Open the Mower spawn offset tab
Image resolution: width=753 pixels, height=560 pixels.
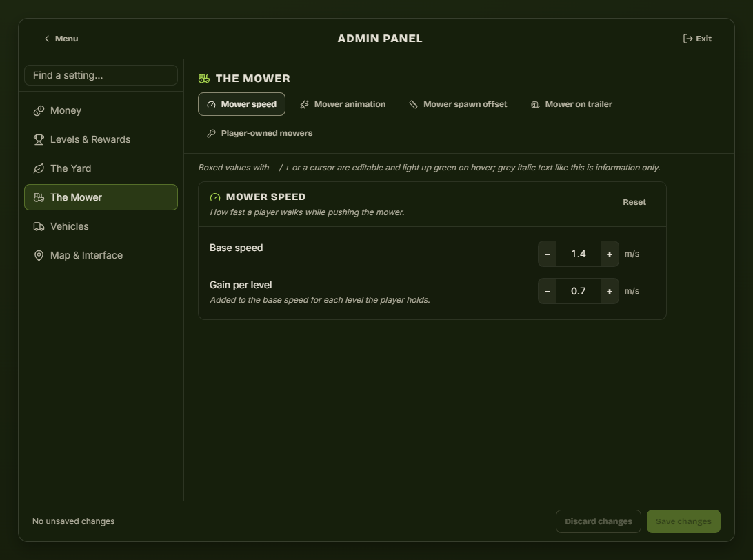pyautogui.click(x=458, y=104)
